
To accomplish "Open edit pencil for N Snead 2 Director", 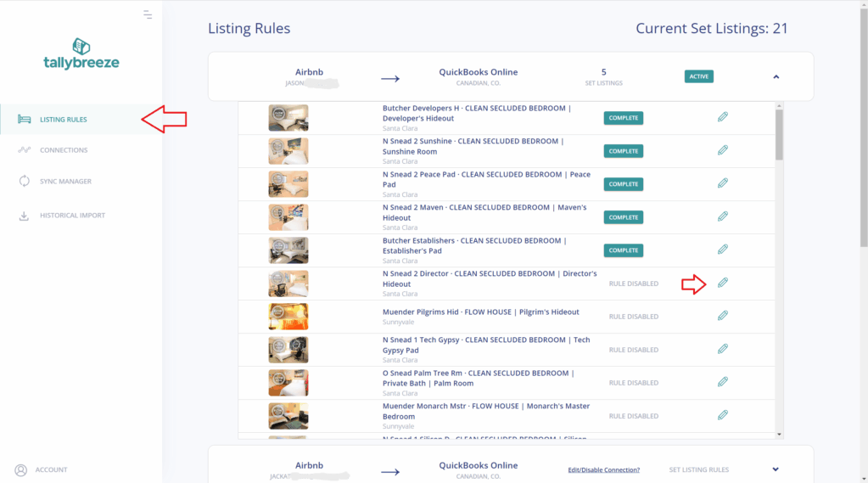I will click(x=722, y=283).
